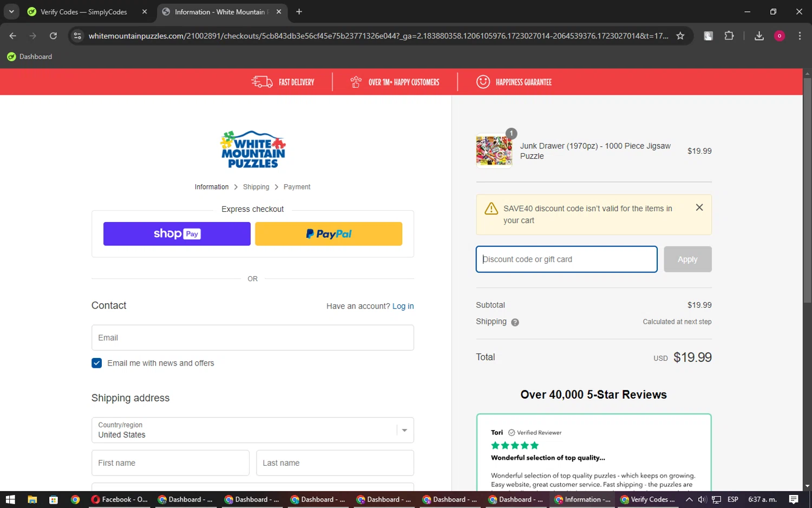812x508 pixels.
Task: Click Apply discount button
Action: pyautogui.click(x=687, y=259)
